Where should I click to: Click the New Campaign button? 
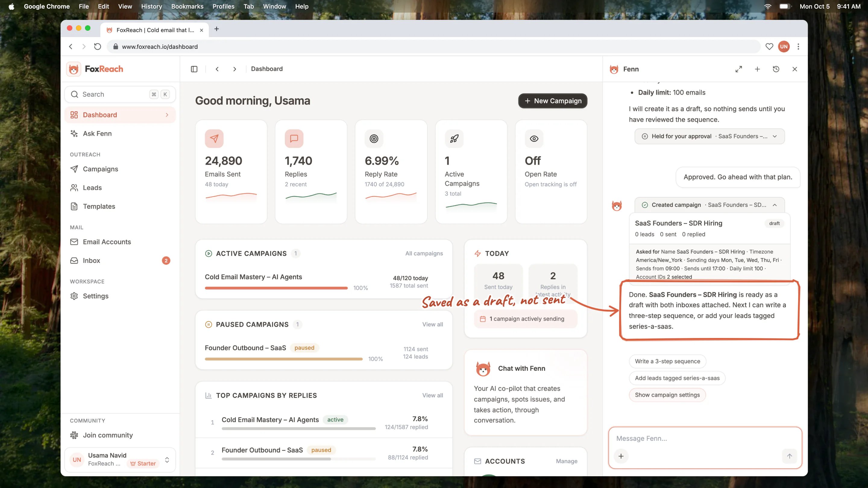(x=553, y=101)
